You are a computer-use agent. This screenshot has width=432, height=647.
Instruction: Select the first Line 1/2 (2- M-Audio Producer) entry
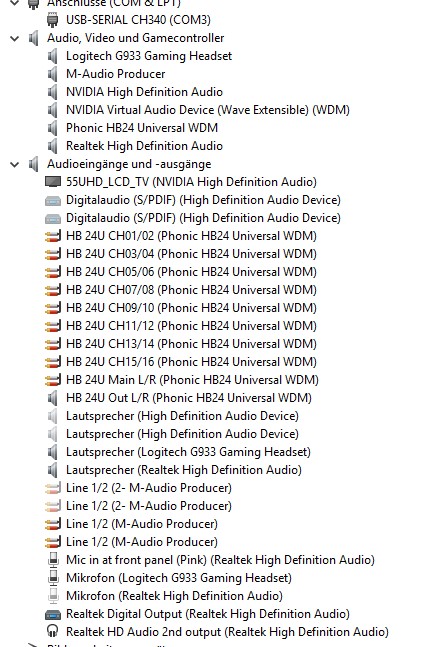point(149,488)
